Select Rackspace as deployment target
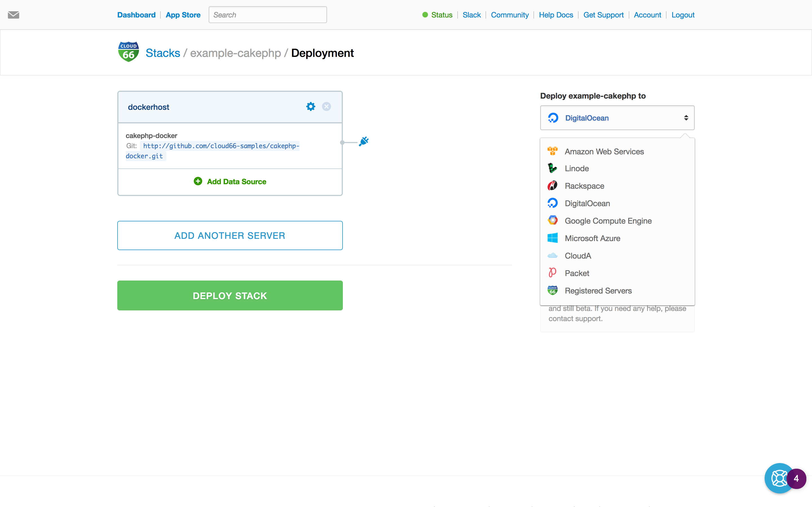 584,186
